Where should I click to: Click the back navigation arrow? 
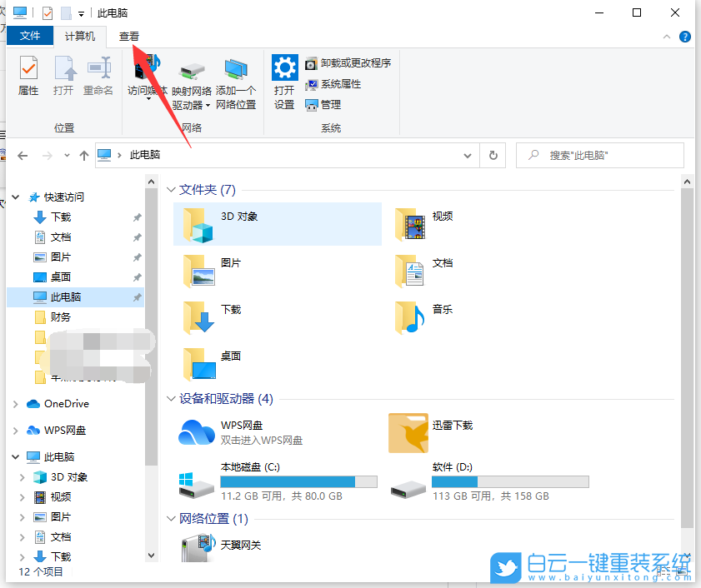point(23,155)
